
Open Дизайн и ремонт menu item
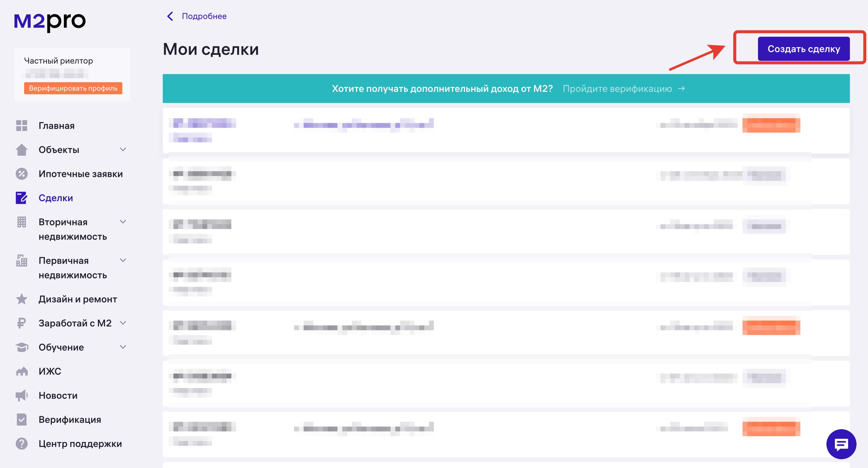tap(77, 299)
